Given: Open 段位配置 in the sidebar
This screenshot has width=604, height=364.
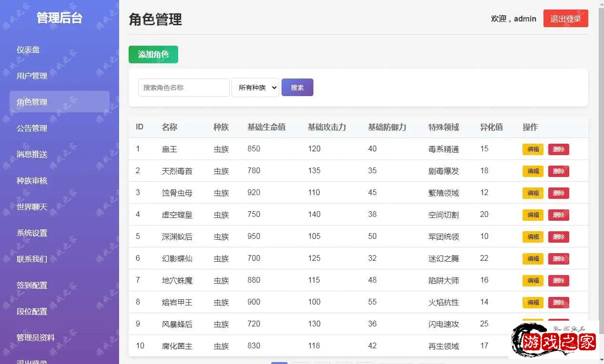Looking at the screenshot, I should pyautogui.click(x=32, y=311).
